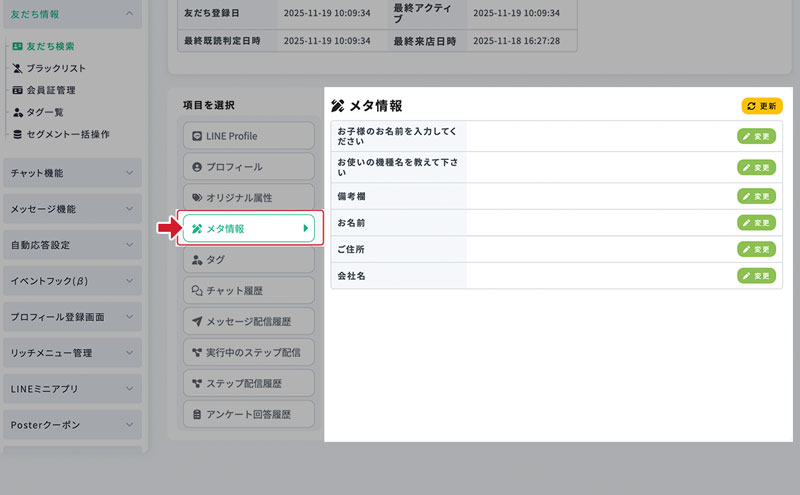Click 変更 button for 会社名 row
Viewport: 800px width, 495px height.
point(756,275)
